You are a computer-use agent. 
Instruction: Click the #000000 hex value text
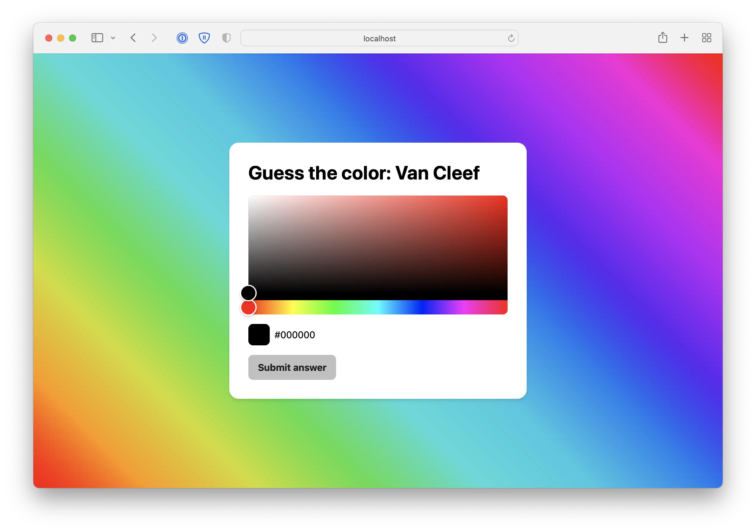point(295,335)
